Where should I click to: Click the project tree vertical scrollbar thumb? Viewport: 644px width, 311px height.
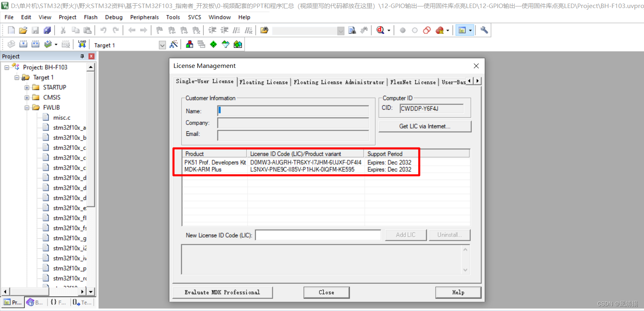[91, 139]
